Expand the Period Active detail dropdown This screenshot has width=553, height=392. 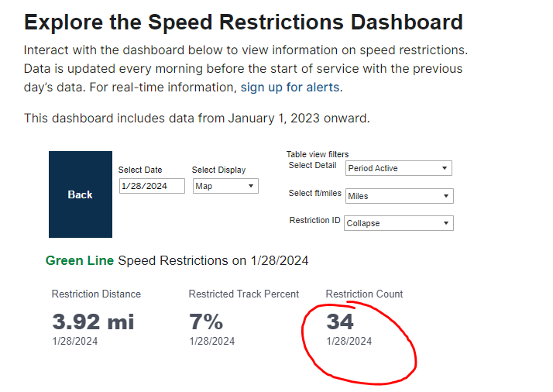coord(399,168)
